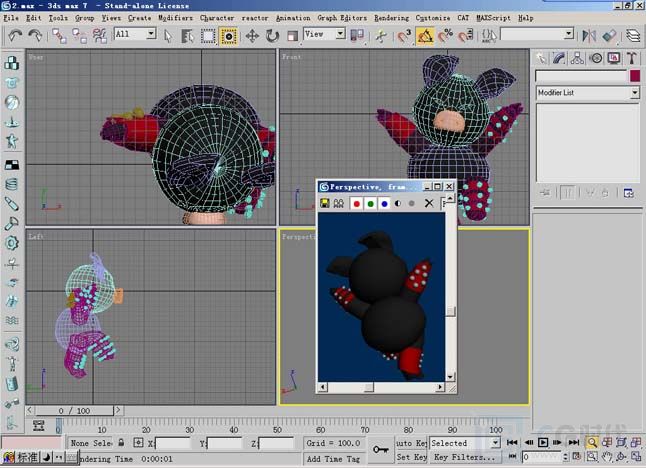
Task: Open the Layer Manager icon
Action: pos(633,36)
